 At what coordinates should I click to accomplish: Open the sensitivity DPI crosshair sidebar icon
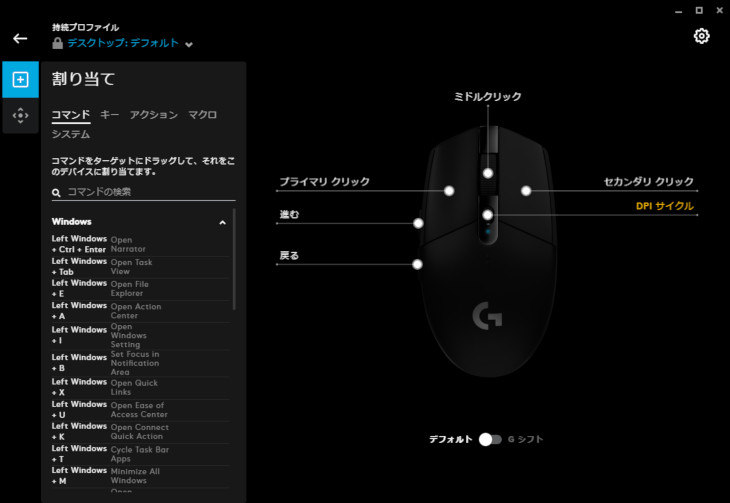(20, 116)
